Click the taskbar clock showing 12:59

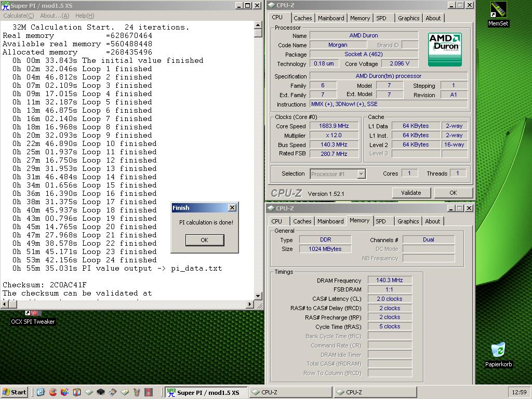(x=519, y=392)
